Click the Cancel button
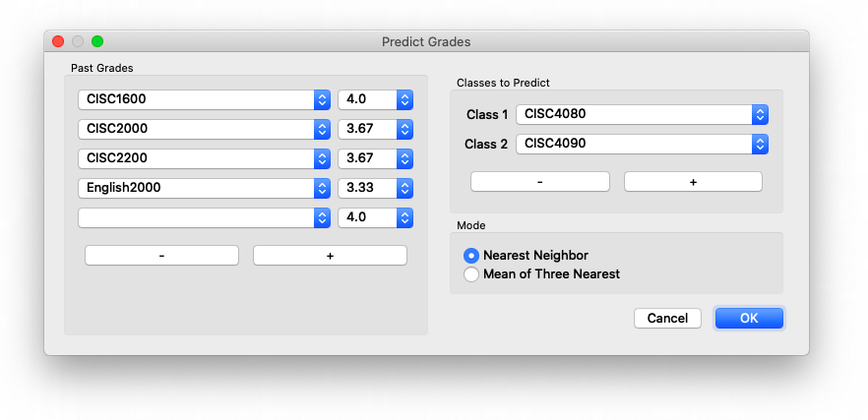This screenshot has width=868, height=420. coord(667,319)
